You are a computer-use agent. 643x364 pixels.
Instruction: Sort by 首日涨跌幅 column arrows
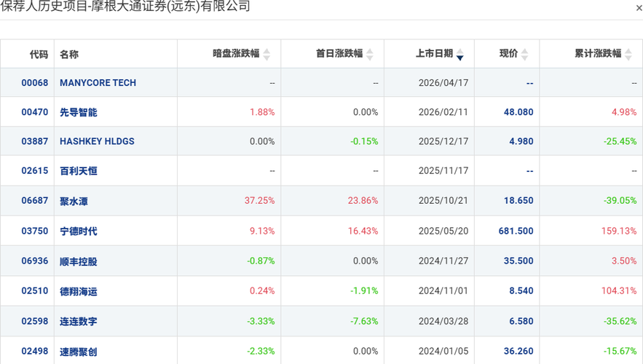click(x=370, y=54)
